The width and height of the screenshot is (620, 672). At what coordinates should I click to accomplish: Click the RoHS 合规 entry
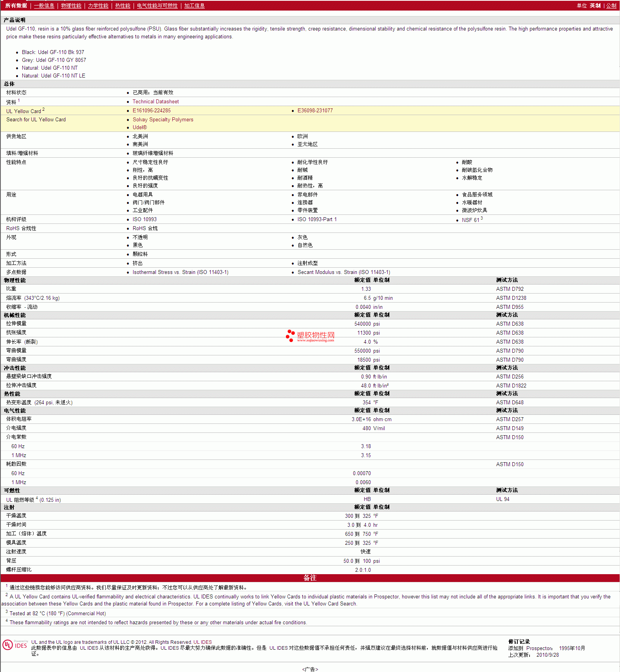(145, 228)
